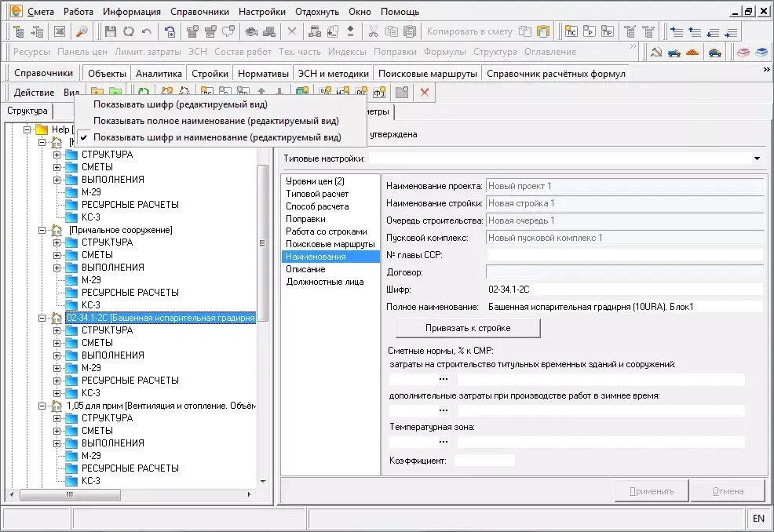
Task: Collapse the Причальное сооружение tree node
Action: coord(42,230)
